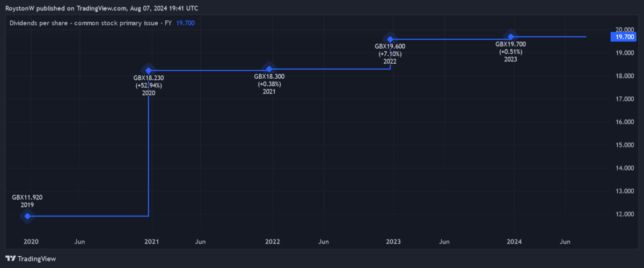Click the TradingView logo icon
The image size is (644, 268).
(x=11, y=258)
